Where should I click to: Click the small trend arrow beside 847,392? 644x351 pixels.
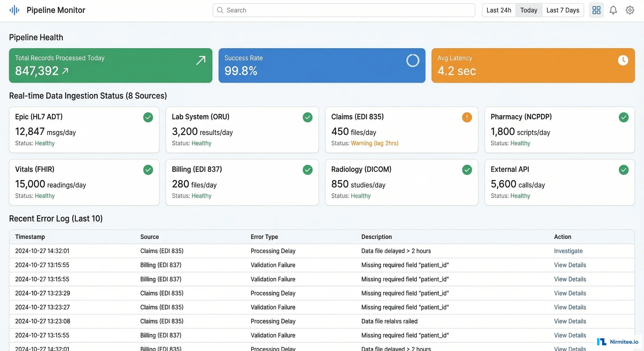point(65,71)
